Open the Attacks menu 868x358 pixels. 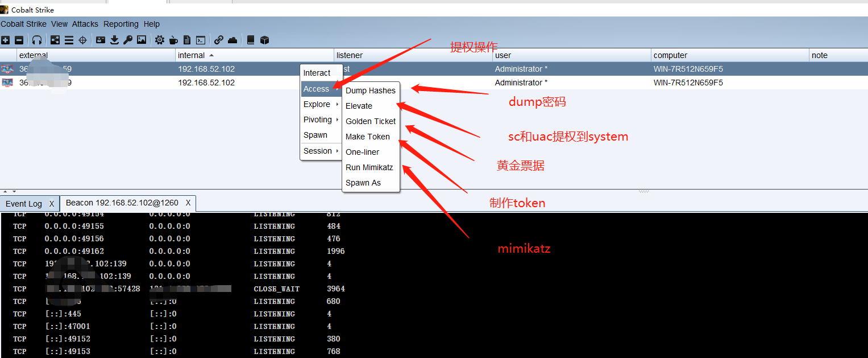pyautogui.click(x=85, y=24)
